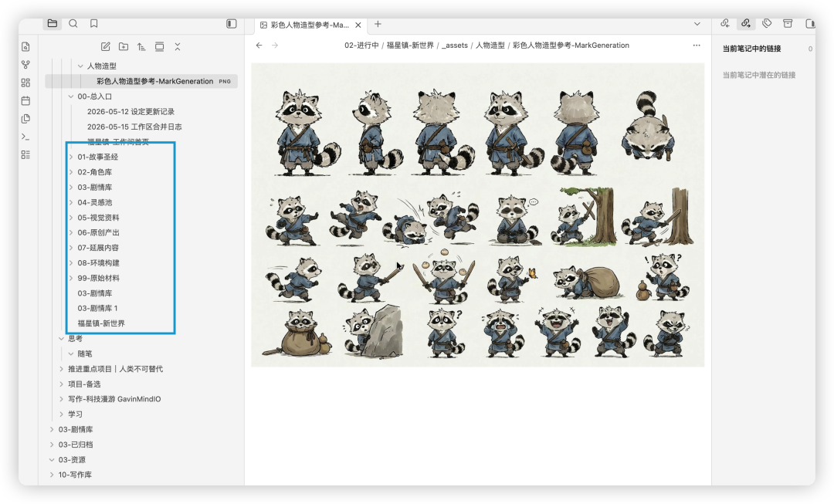
Task: Open the tags pane icon at top right
Action: (x=767, y=23)
